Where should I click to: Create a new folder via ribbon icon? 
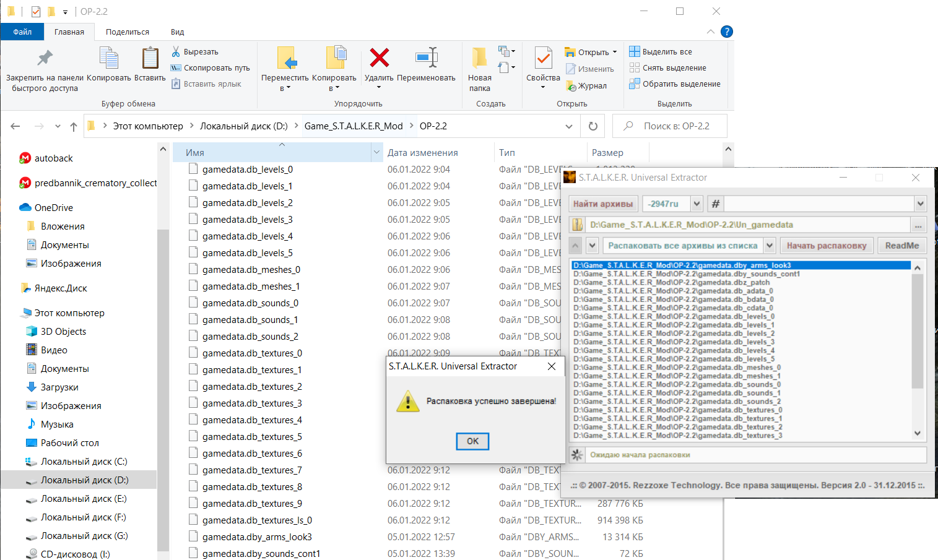479,58
